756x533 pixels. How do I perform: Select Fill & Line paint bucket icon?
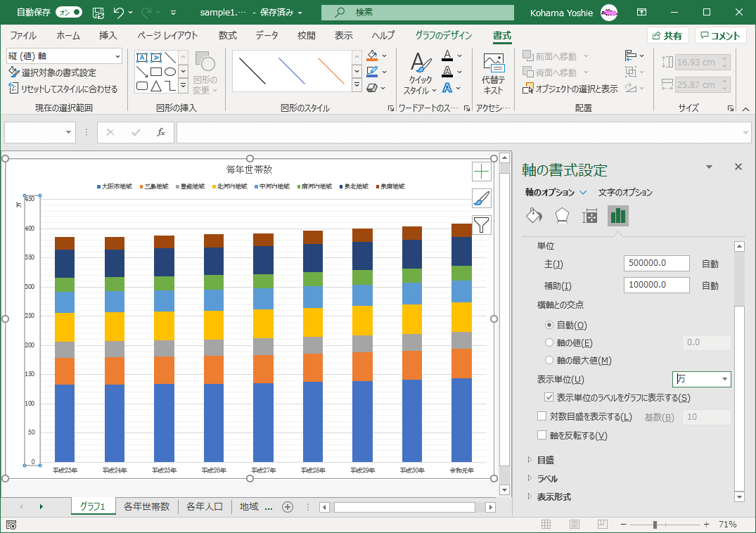[x=534, y=216]
